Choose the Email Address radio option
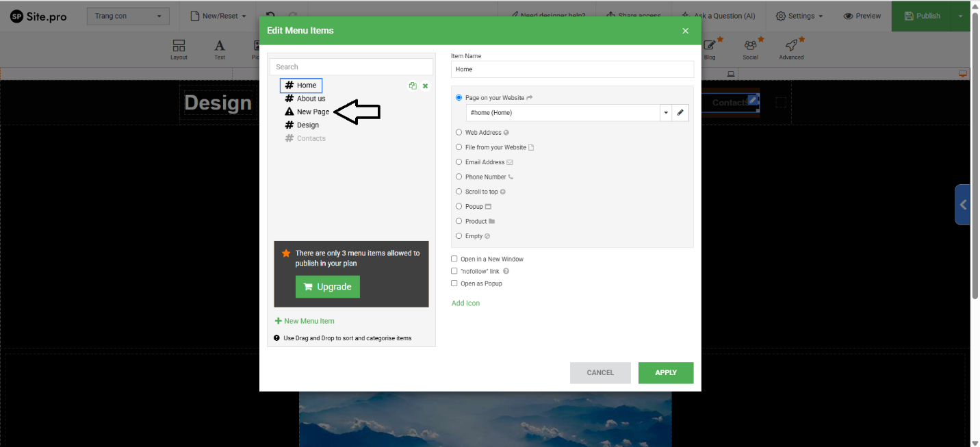The width and height of the screenshot is (980, 447). (459, 162)
